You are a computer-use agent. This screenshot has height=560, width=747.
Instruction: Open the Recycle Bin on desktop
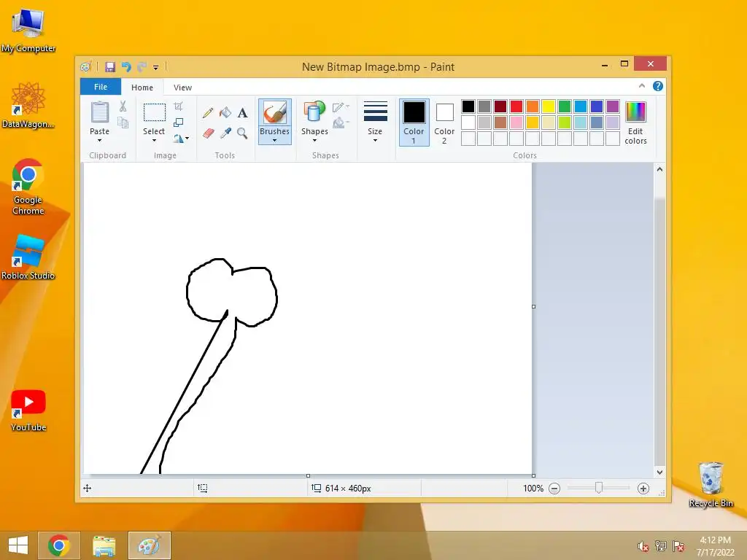(x=711, y=485)
